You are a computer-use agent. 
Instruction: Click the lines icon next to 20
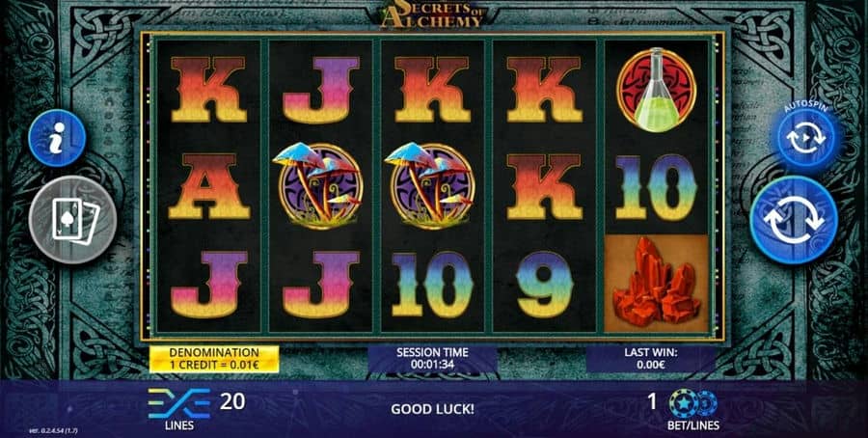click(179, 403)
